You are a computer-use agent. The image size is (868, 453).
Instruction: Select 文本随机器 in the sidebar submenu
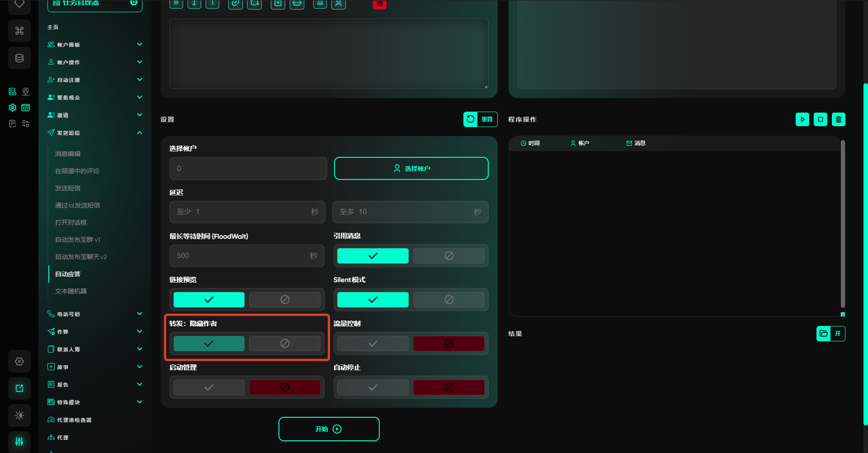coord(71,291)
